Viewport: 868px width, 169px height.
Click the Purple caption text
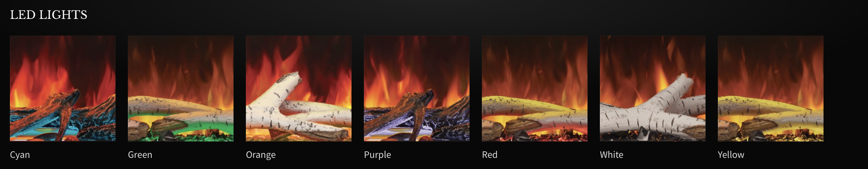pyautogui.click(x=377, y=155)
